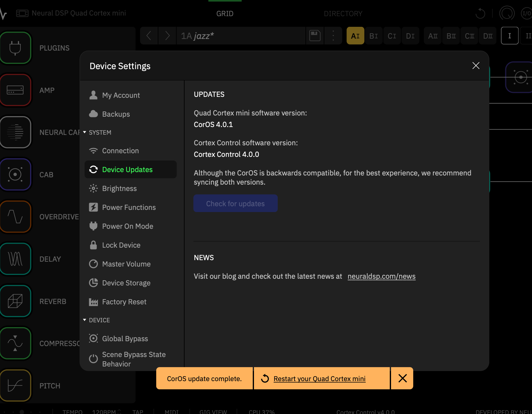Viewport: 532px width, 414px height.
Task: Switch to the DIRECTORY tab
Action: 343,14
